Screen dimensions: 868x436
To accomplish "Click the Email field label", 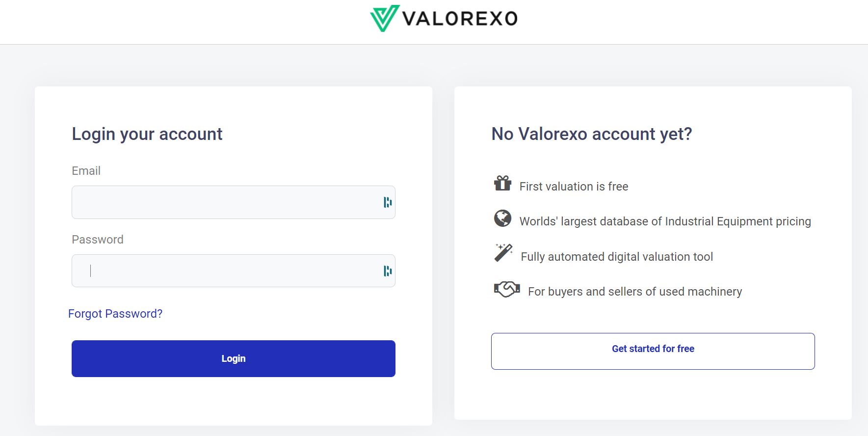I will 86,171.
